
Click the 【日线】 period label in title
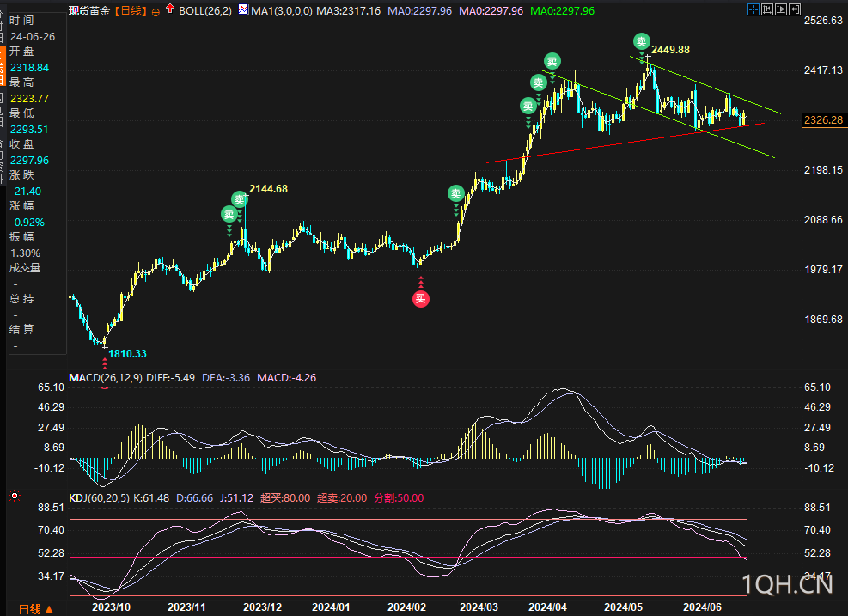131,11
